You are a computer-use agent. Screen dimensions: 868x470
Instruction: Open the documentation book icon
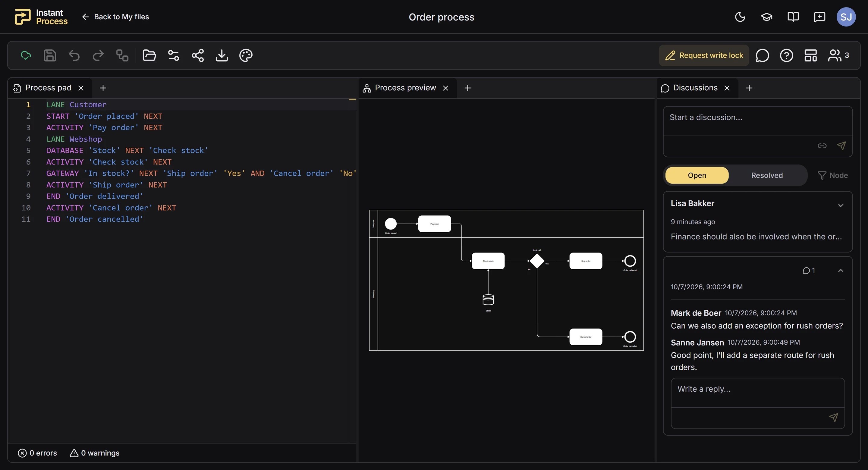[x=793, y=17]
